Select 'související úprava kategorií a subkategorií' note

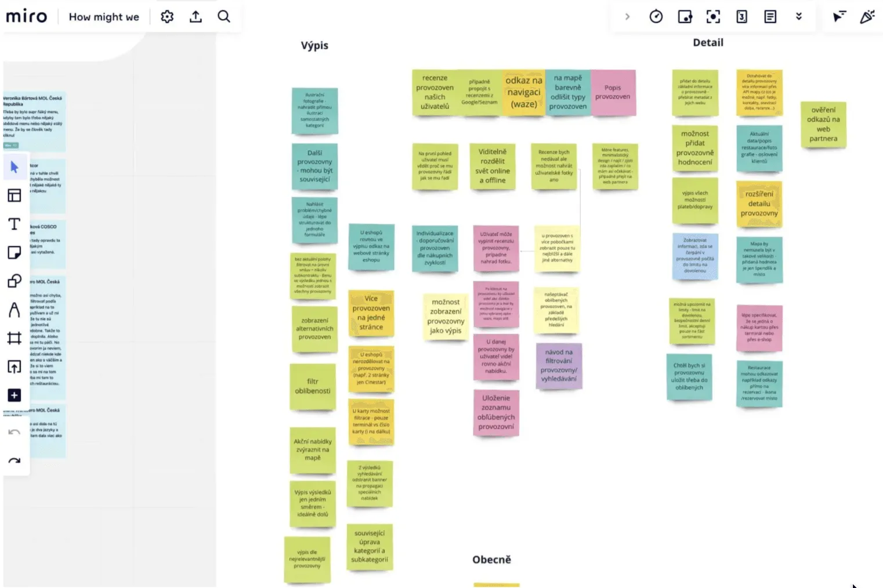coord(370,547)
